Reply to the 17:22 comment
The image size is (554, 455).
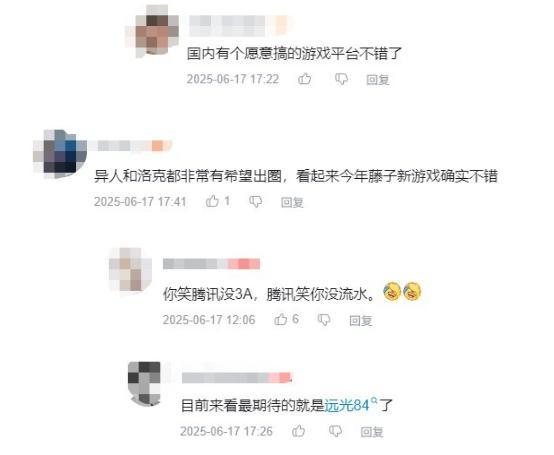click(378, 79)
